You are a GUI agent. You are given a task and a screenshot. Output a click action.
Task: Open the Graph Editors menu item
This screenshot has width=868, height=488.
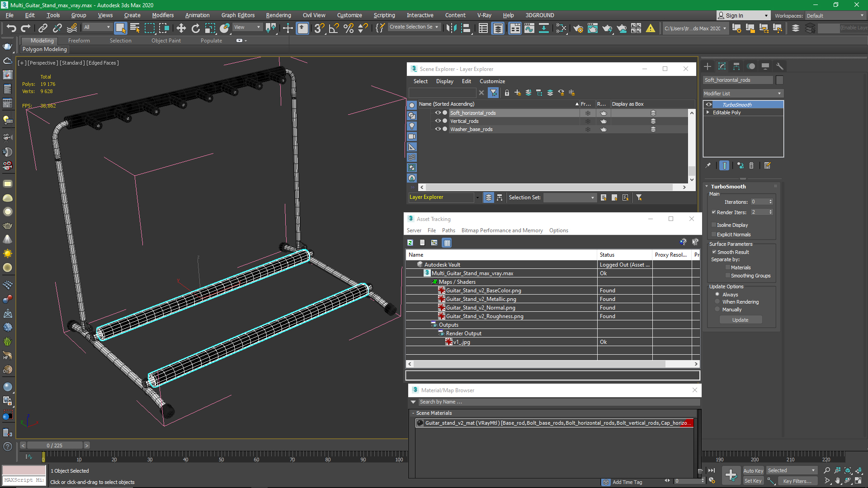coord(238,15)
